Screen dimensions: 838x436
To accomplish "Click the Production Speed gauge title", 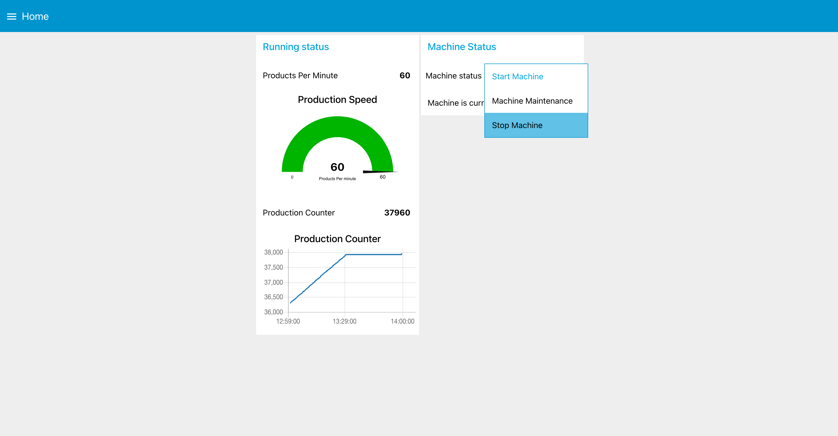I will [x=337, y=100].
